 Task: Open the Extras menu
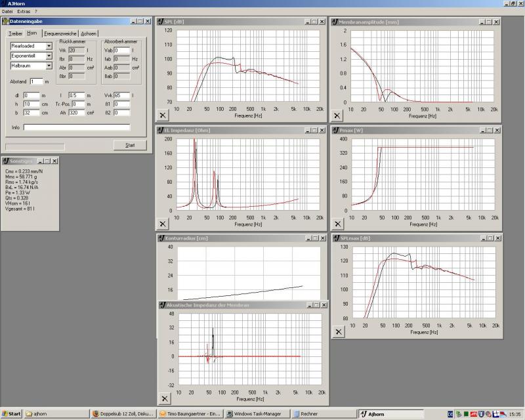23,12
